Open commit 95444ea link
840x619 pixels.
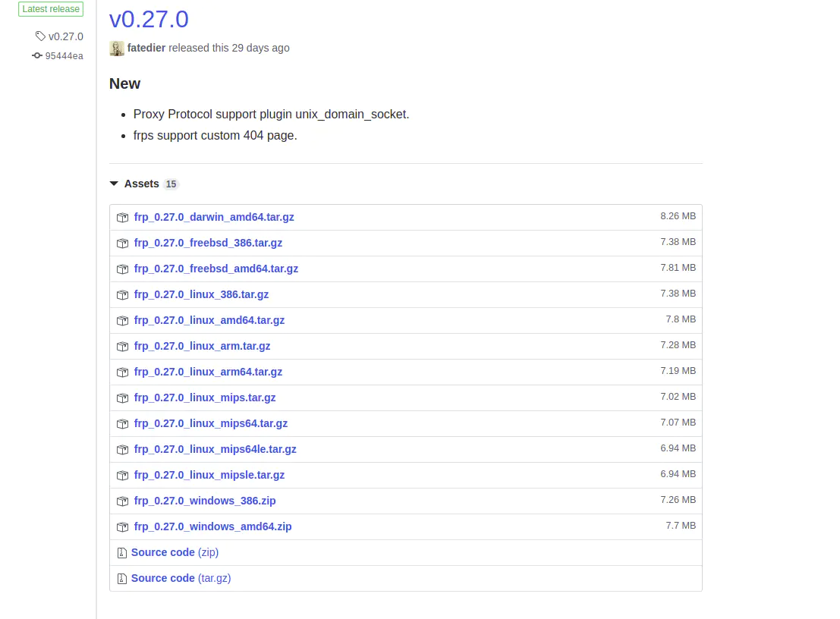pos(64,55)
